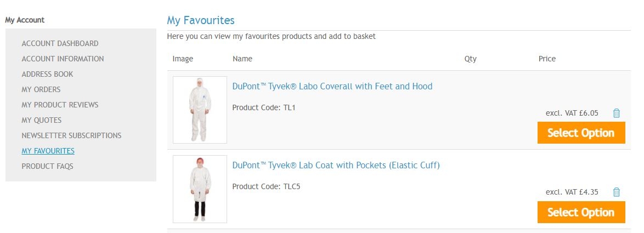Click the My Favourites page heading
Screen dimensions: 644x233
(x=201, y=20)
